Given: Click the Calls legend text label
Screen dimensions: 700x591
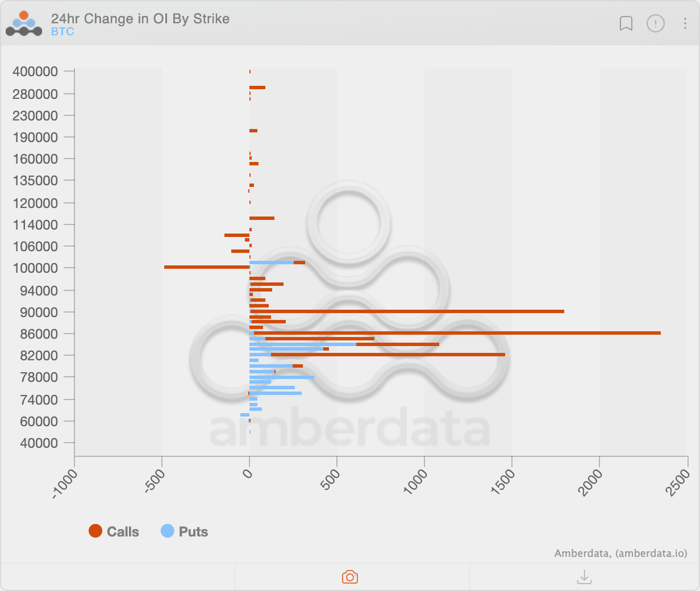Looking at the screenshot, I should (122, 531).
